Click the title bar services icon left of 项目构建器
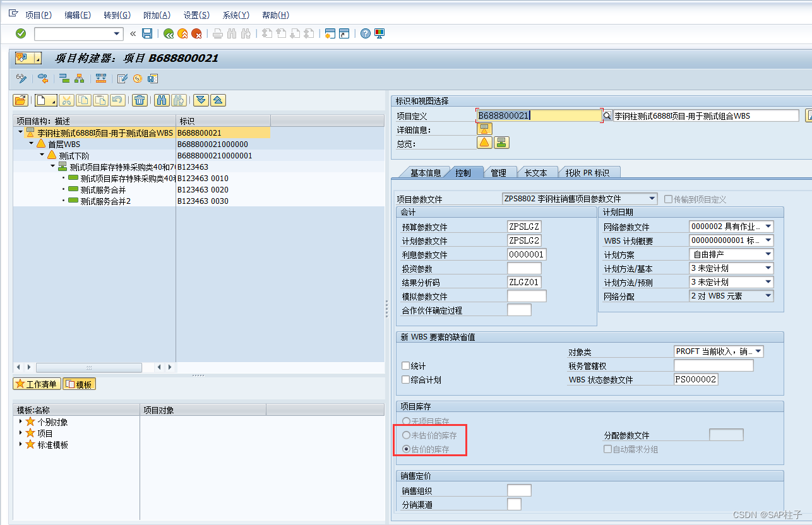Screen dimensions: 812x525 28,58
